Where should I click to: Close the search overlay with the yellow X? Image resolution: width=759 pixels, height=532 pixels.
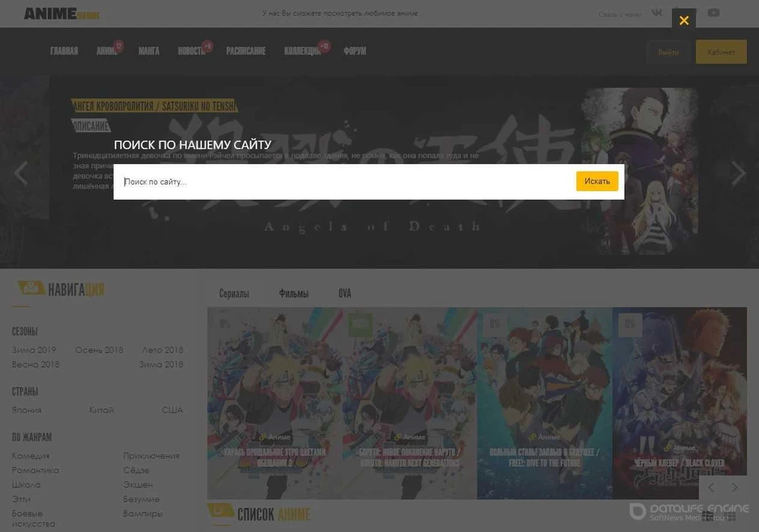684,20
